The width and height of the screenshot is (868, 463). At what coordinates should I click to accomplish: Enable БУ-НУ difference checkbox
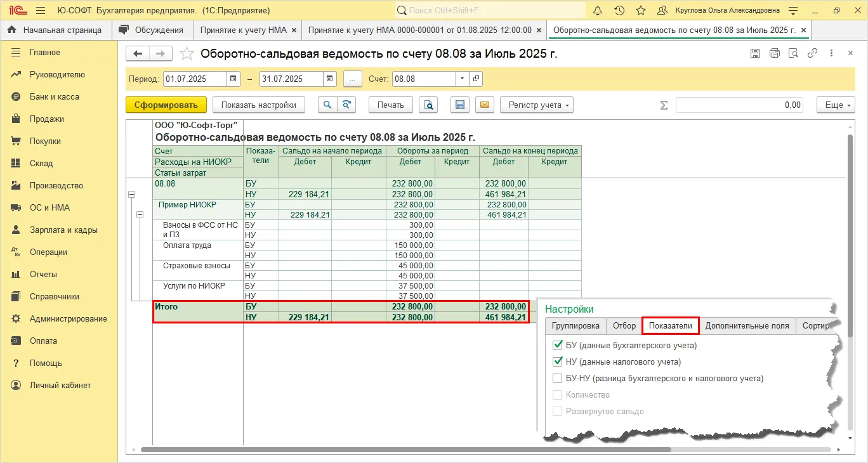(x=558, y=379)
